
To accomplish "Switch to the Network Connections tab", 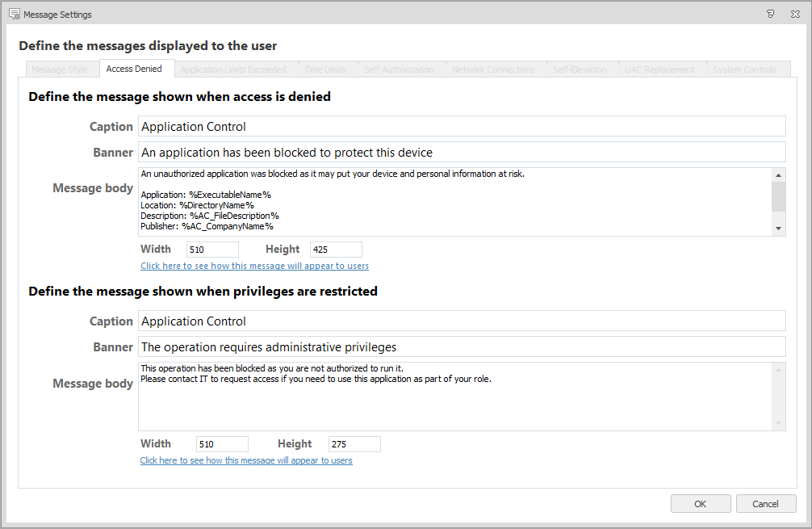I will click(x=493, y=69).
